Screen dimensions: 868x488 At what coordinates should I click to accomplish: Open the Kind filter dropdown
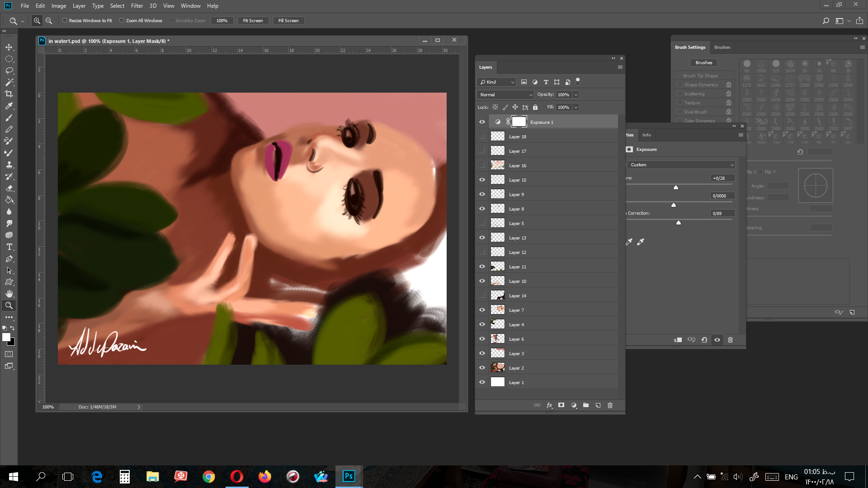[x=496, y=82]
